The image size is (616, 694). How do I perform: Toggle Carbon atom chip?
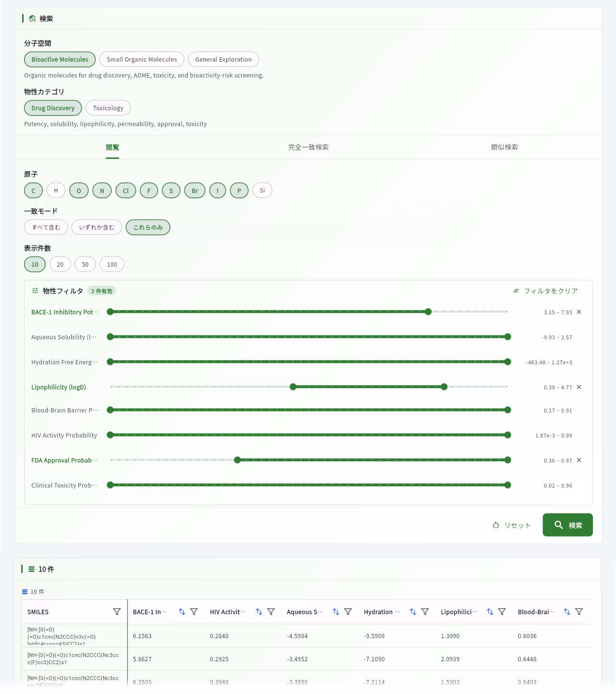point(33,191)
